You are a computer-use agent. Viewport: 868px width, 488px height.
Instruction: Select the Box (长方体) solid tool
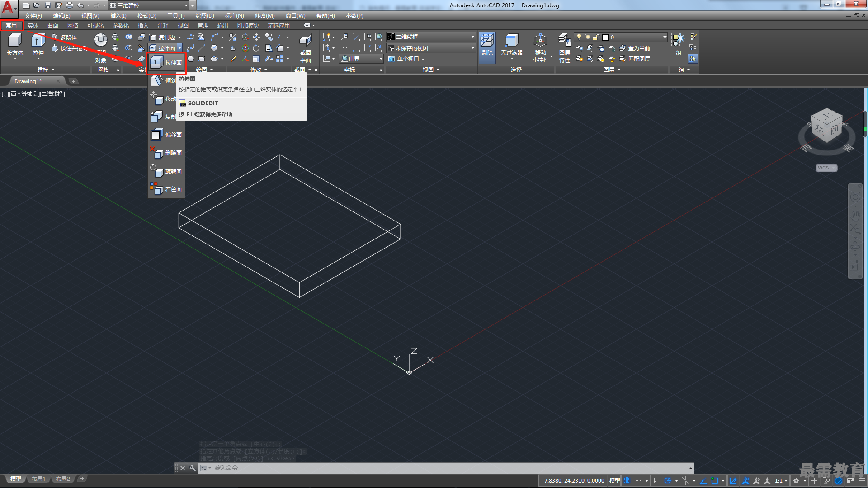pos(14,45)
